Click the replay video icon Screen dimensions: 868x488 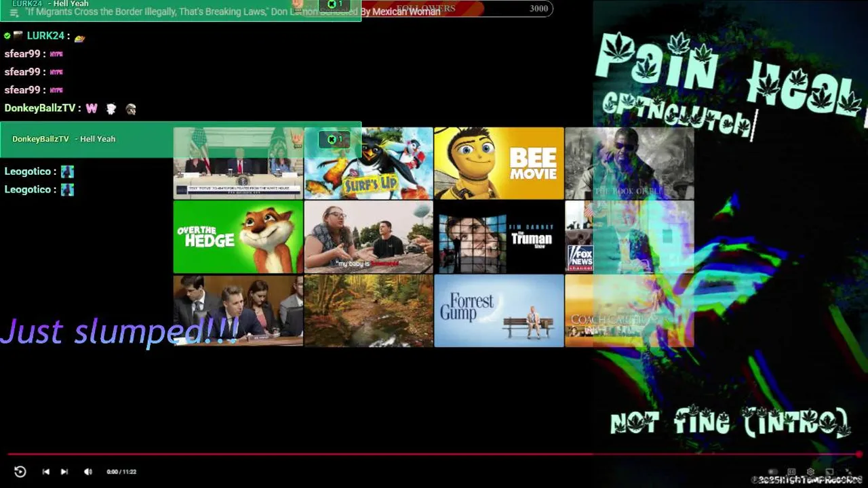coord(20,472)
